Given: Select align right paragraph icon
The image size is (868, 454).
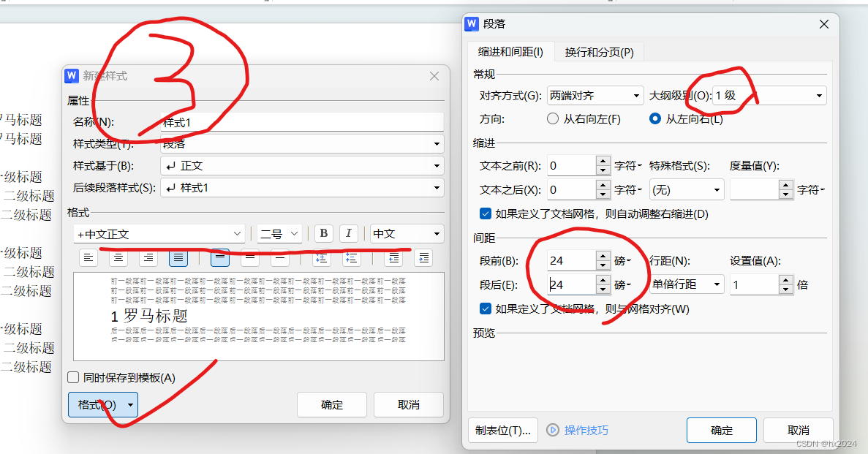Looking at the screenshot, I should 148,257.
